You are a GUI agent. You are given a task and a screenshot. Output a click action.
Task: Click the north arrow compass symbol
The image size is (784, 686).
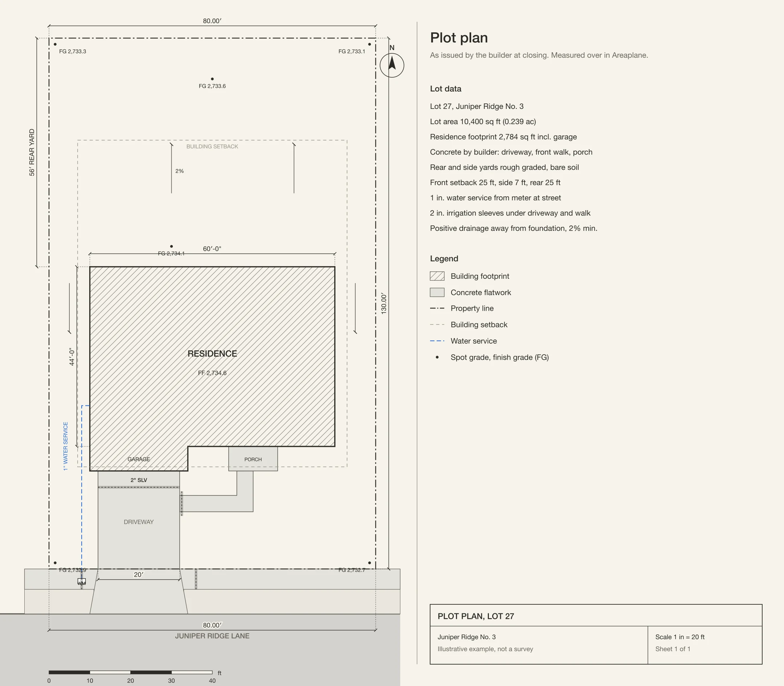coord(392,65)
